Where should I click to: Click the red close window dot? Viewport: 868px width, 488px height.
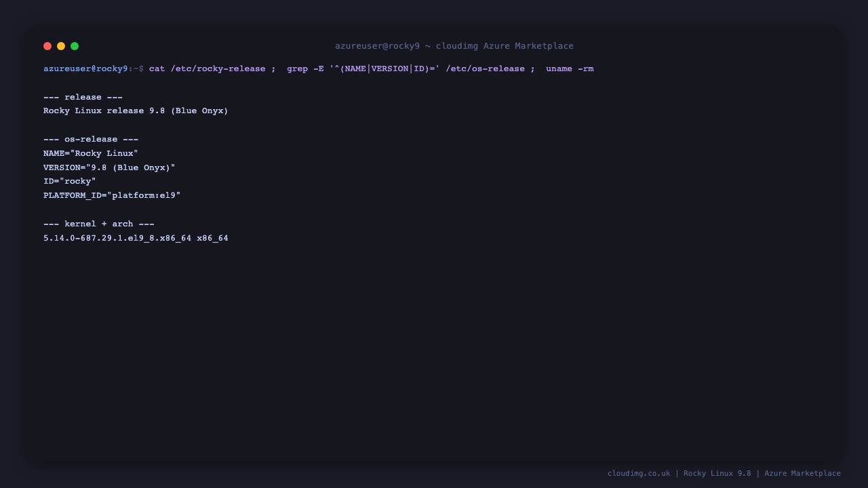click(47, 46)
